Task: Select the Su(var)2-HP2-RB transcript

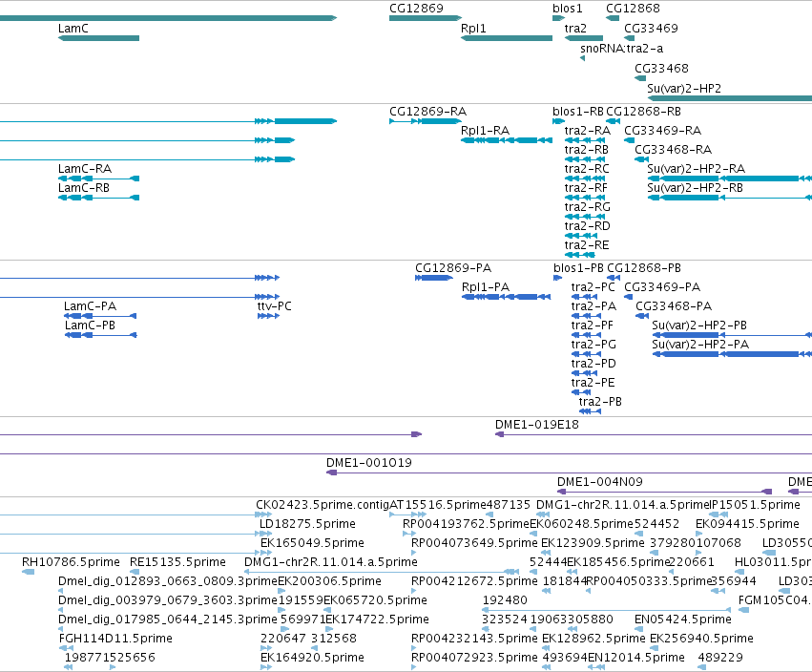Action: (x=730, y=198)
